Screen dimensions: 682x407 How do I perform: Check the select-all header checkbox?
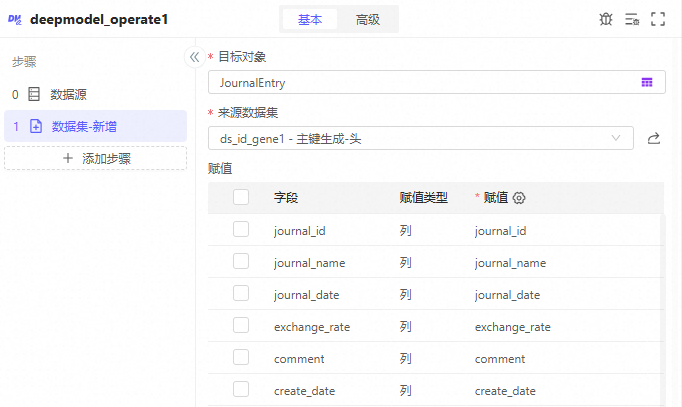[241, 198]
